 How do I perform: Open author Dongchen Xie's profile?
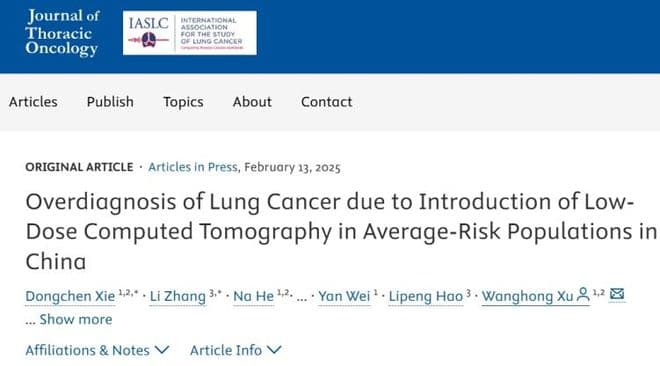pyautogui.click(x=70, y=296)
